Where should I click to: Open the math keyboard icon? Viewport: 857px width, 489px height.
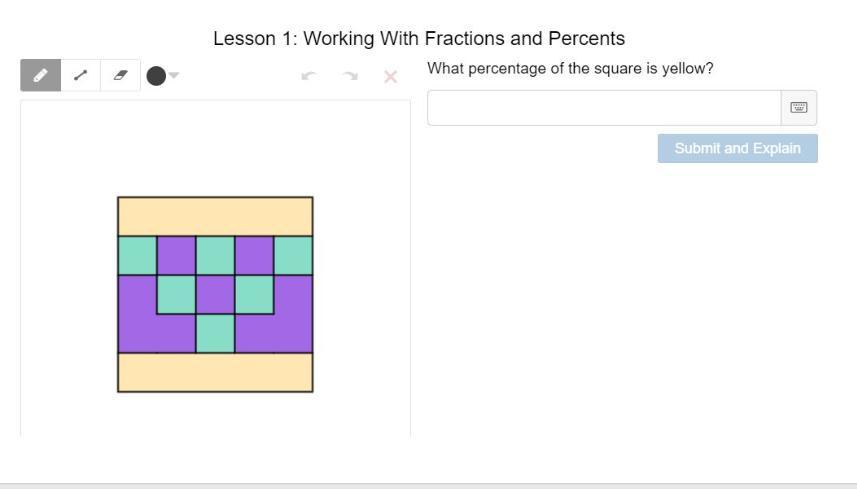pyautogui.click(x=798, y=108)
